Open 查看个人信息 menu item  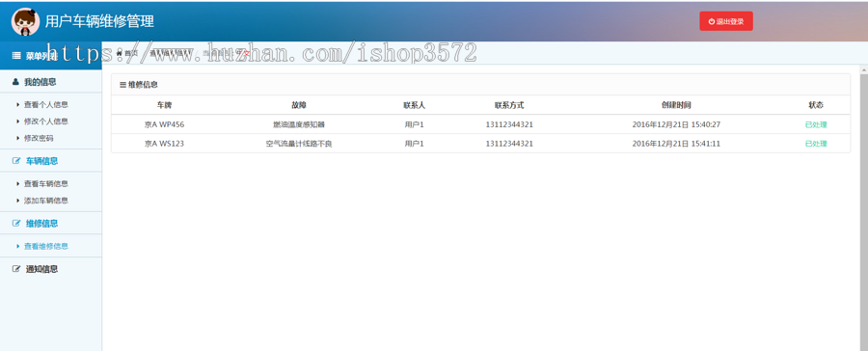coord(46,105)
